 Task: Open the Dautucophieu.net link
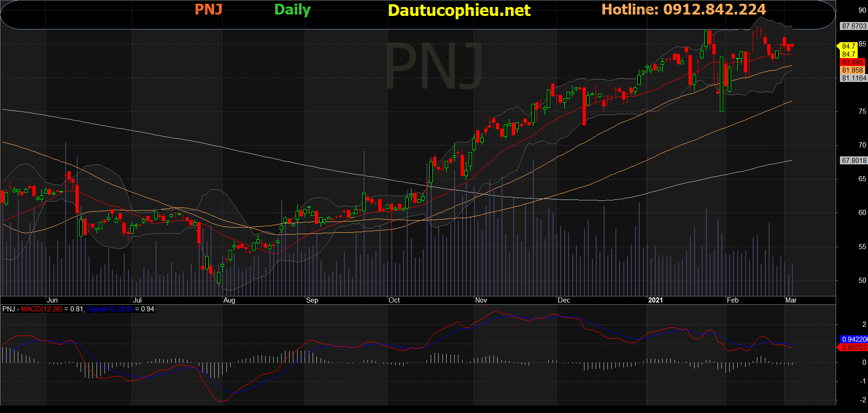(459, 10)
